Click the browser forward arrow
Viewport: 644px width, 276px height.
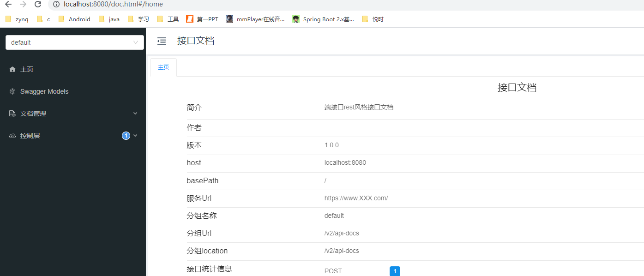pos(23,4)
